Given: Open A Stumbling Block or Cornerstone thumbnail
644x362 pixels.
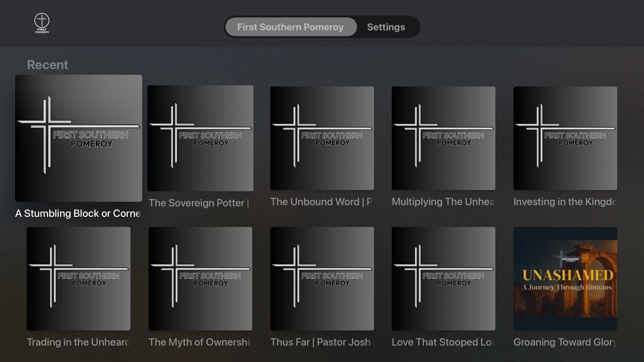Looking at the screenshot, I should click(78, 138).
